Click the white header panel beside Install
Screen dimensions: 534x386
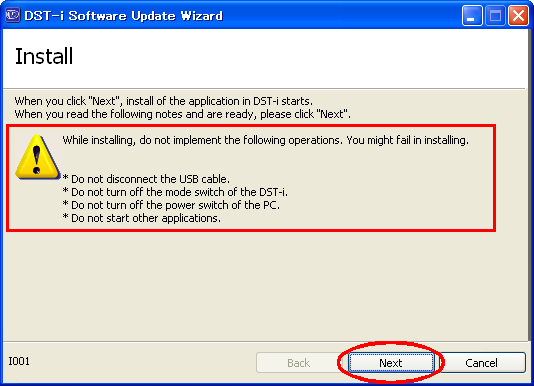coord(300,58)
